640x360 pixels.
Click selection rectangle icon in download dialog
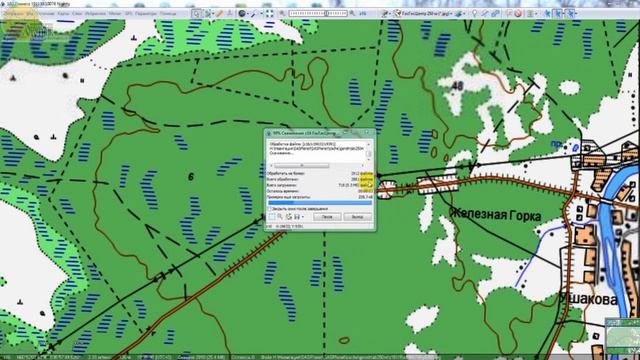click(271, 217)
